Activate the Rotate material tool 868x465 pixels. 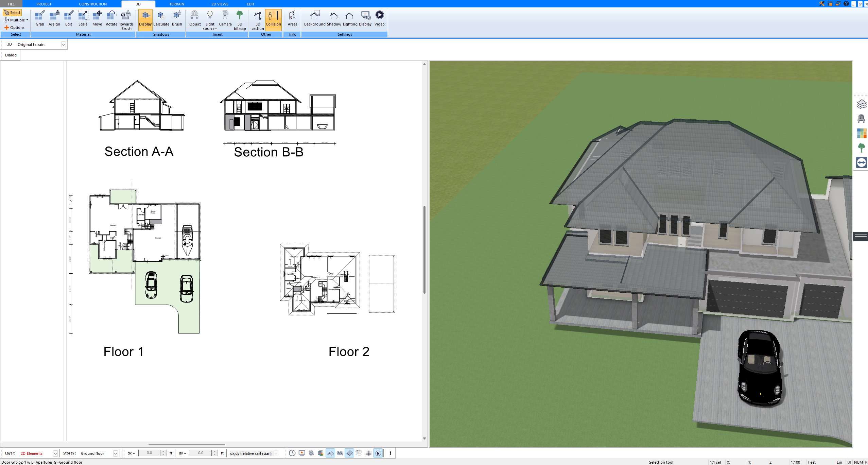pyautogui.click(x=111, y=18)
